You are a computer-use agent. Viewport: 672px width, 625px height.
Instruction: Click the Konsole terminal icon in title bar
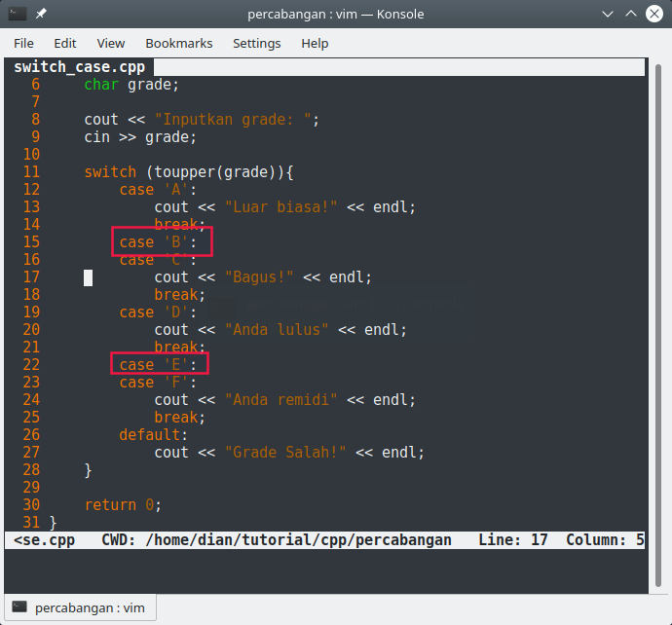pos(18,15)
